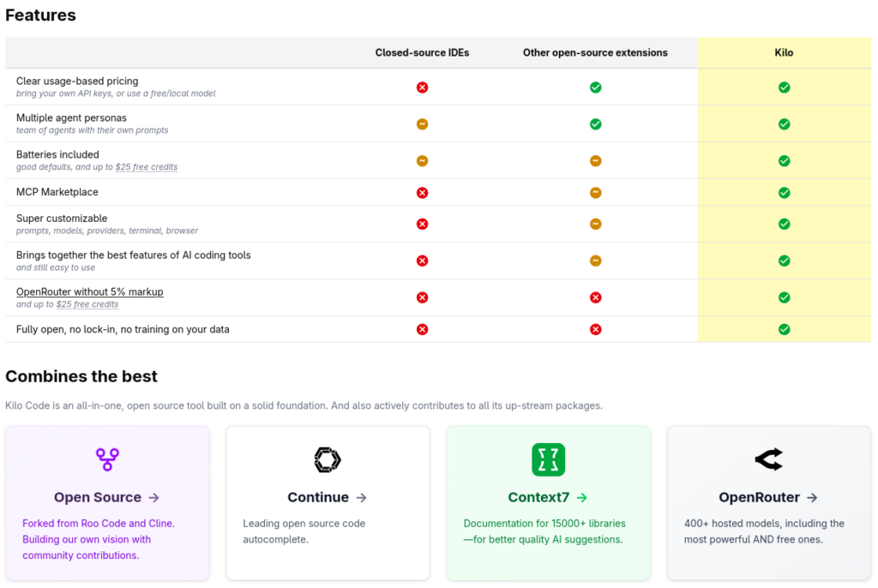Click the Kilo Code all-in-one intro paragraph
This screenshot has width=878, height=588.
pos(304,405)
